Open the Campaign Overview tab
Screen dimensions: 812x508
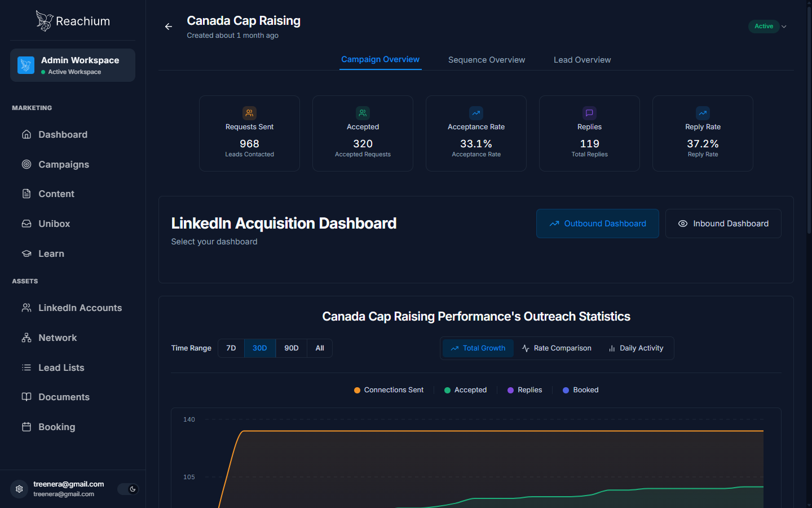(x=381, y=59)
